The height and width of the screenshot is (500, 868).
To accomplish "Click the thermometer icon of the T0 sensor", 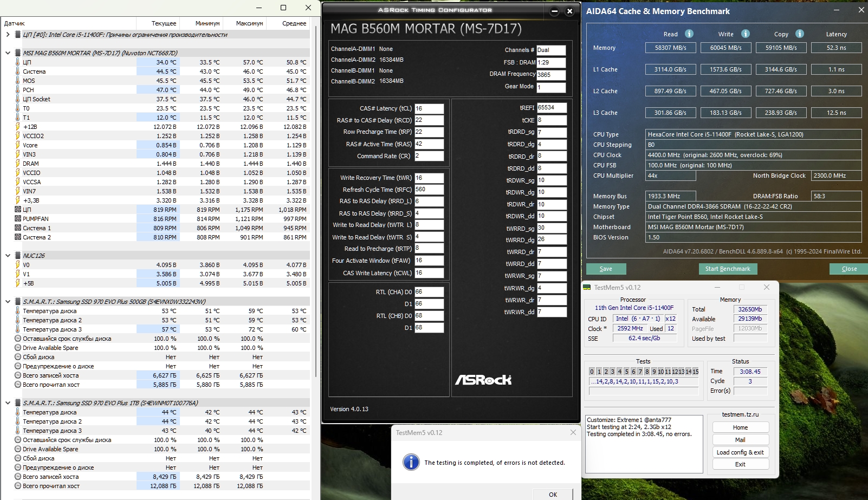I will pyautogui.click(x=18, y=108).
